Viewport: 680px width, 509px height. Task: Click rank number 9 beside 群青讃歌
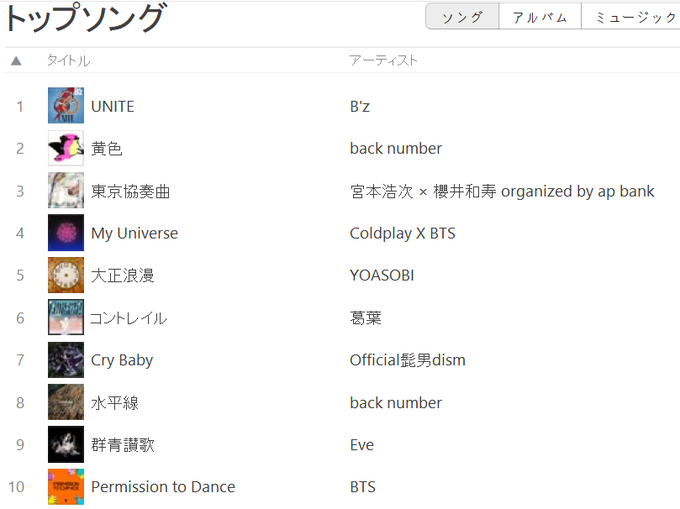20,445
